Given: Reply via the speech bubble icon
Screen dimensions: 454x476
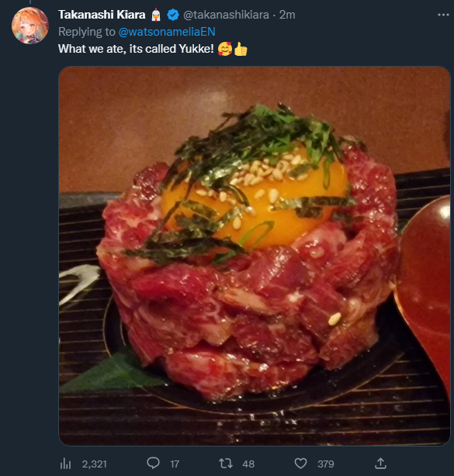Looking at the screenshot, I should click(x=153, y=464).
